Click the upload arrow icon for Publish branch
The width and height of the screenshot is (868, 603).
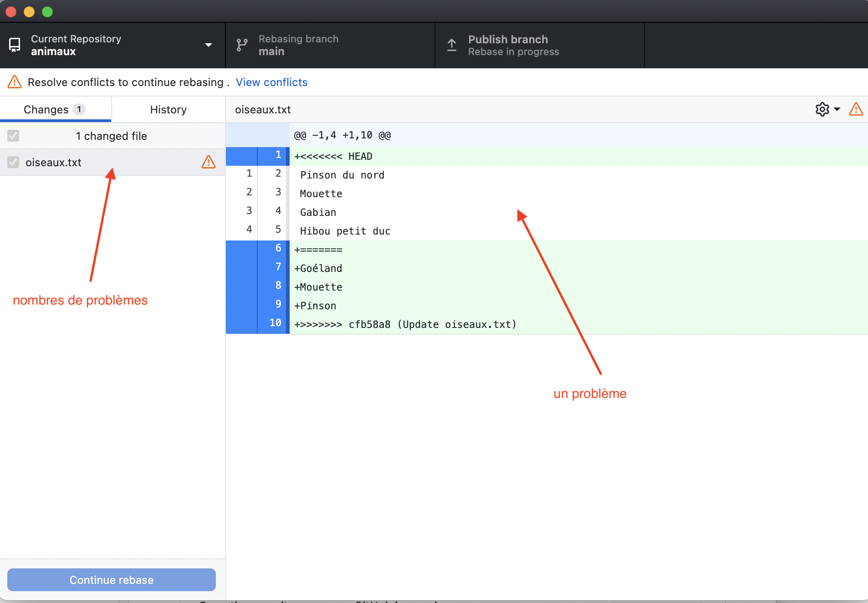[x=451, y=45]
